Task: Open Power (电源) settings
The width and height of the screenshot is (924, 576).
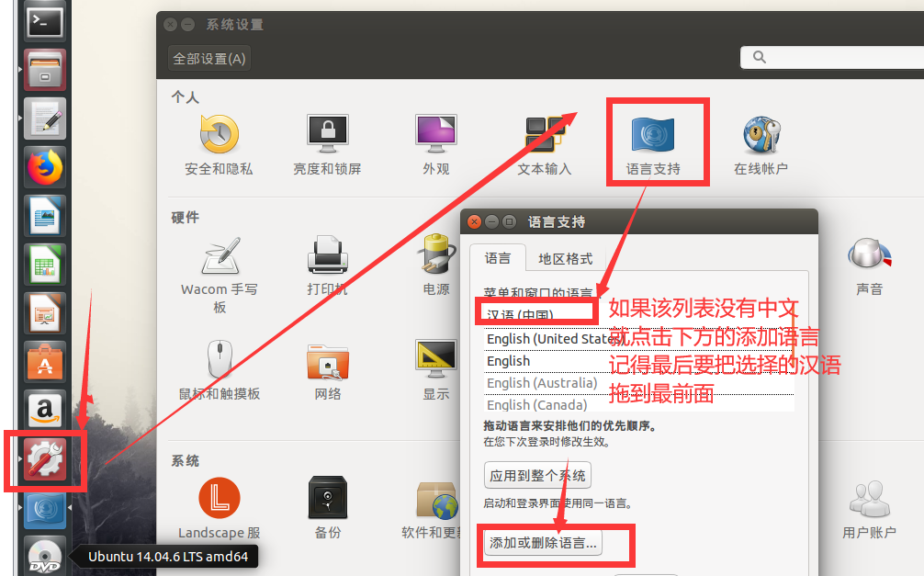Action: coord(436,265)
